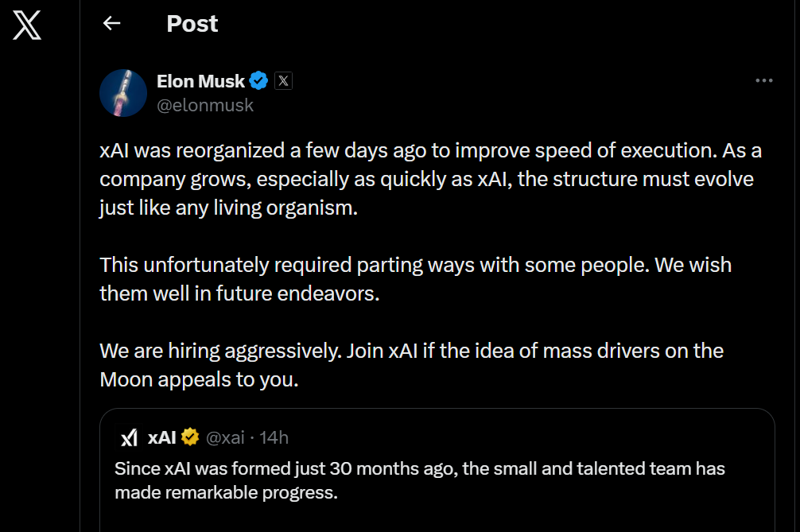Click the gold verified badge next to xAI

188,436
